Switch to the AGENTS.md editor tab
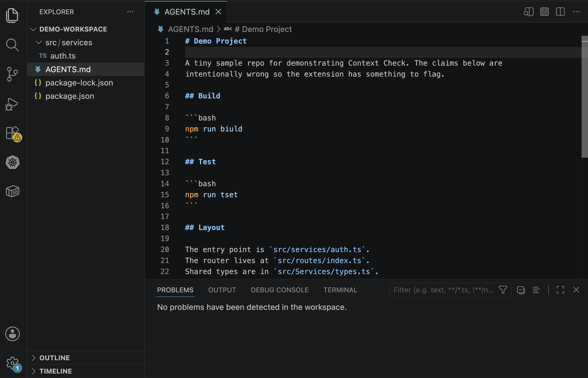 click(x=186, y=12)
